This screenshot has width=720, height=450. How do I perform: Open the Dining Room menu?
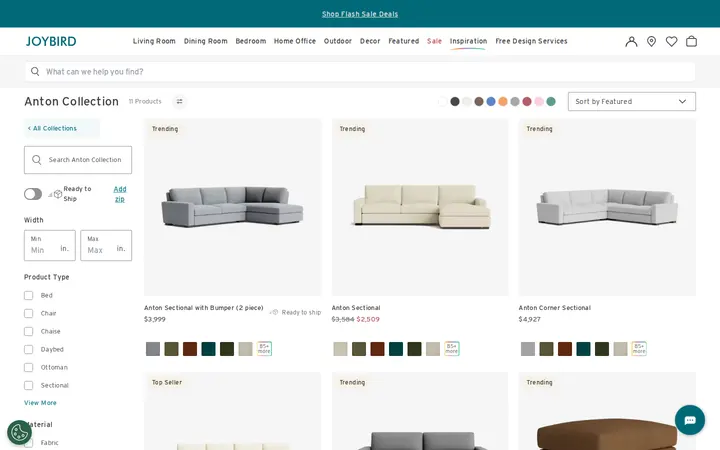(206, 41)
